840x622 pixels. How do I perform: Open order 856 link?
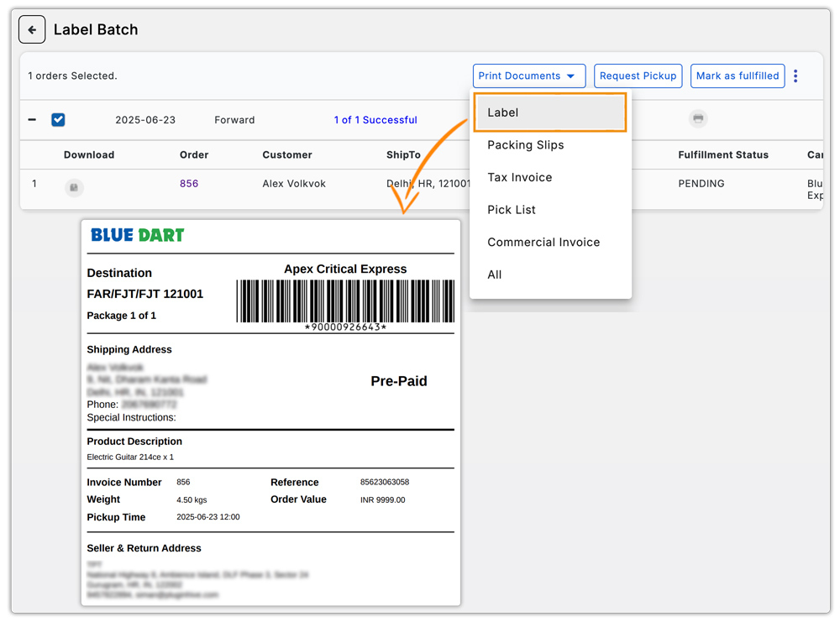point(189,184)
